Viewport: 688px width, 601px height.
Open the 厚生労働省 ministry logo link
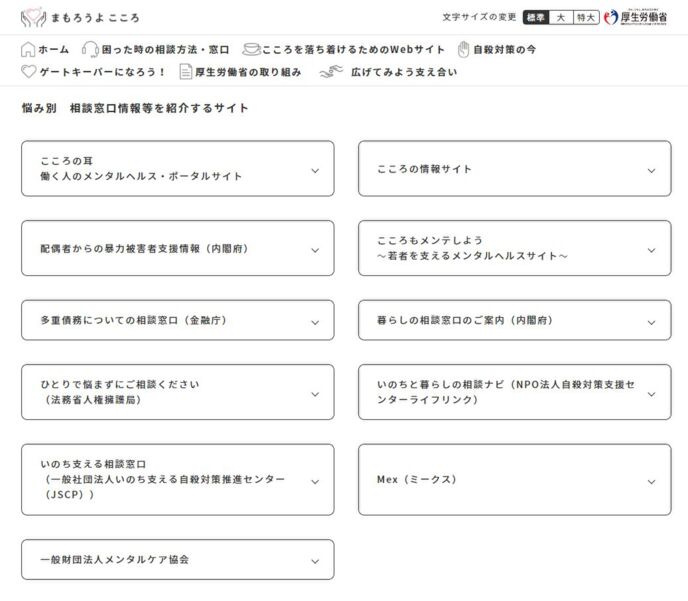click(637, 17)
